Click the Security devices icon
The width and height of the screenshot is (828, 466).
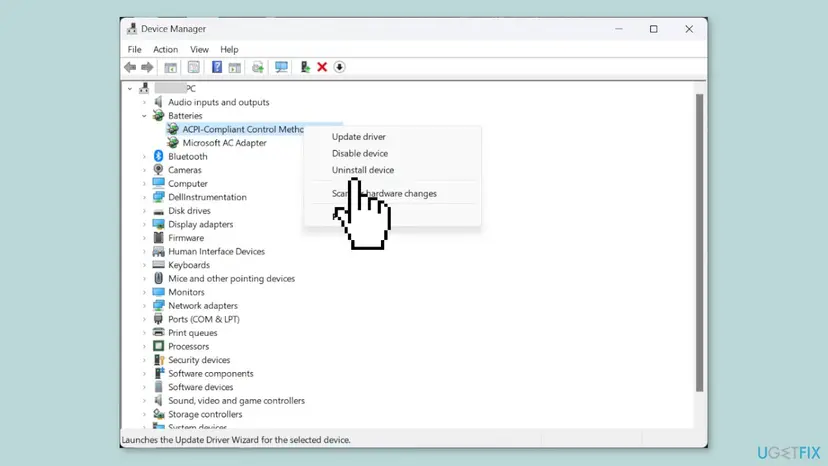point(158,360)
